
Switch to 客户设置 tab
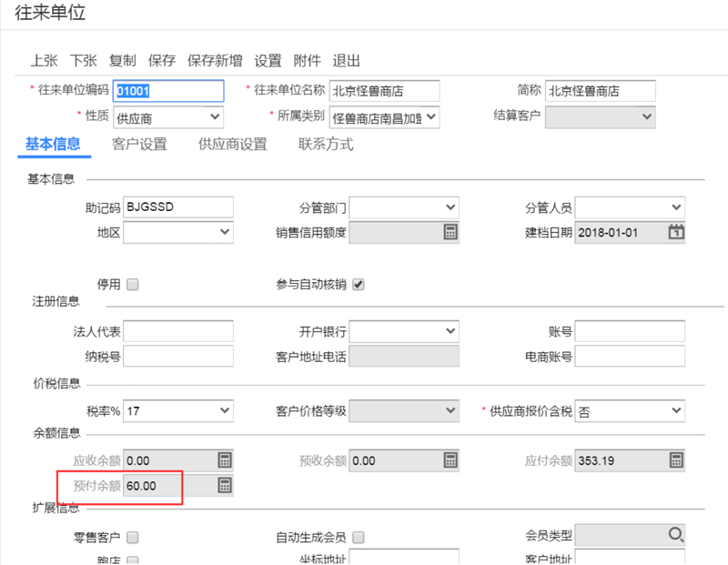click(x=139, y=145)
